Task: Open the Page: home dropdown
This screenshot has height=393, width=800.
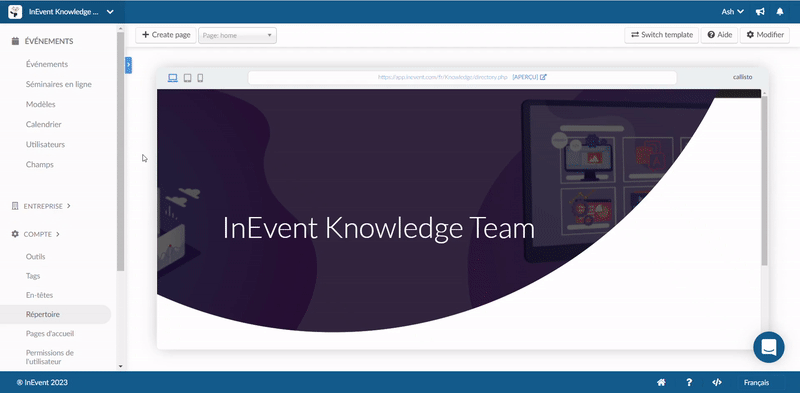Action: (237, 35)
